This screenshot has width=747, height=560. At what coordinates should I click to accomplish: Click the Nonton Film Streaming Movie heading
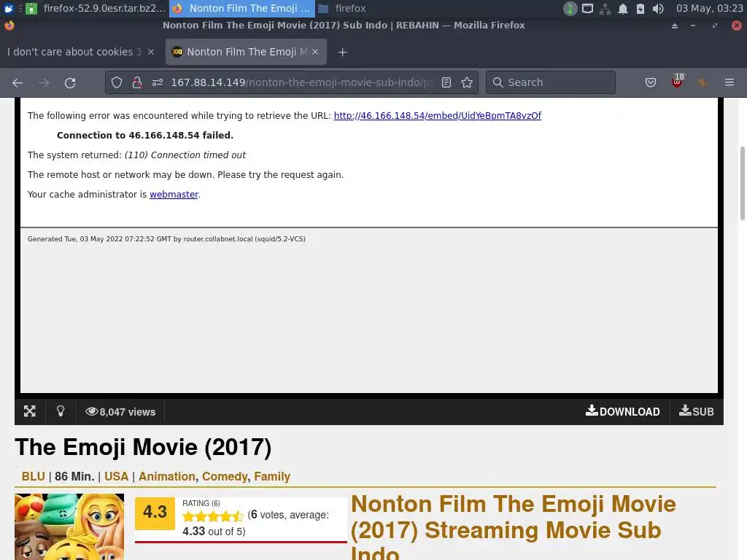(513, 526)
